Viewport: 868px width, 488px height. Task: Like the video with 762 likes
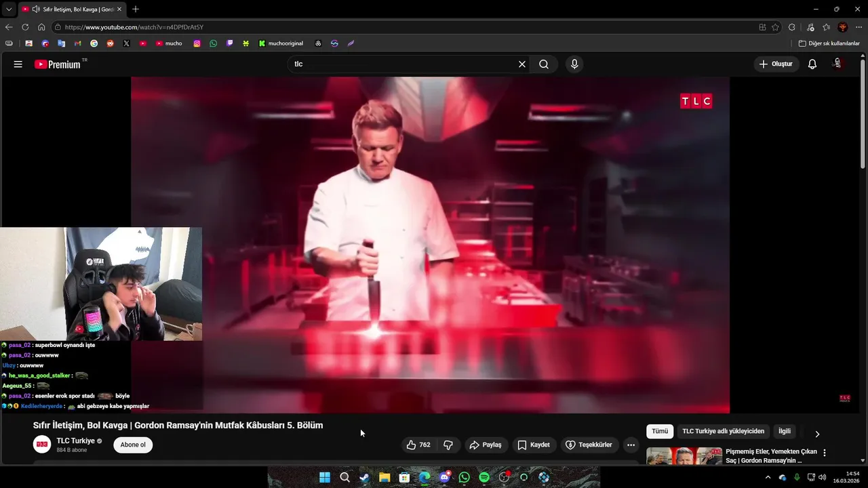pyautogui.click(x=418, y=445)
